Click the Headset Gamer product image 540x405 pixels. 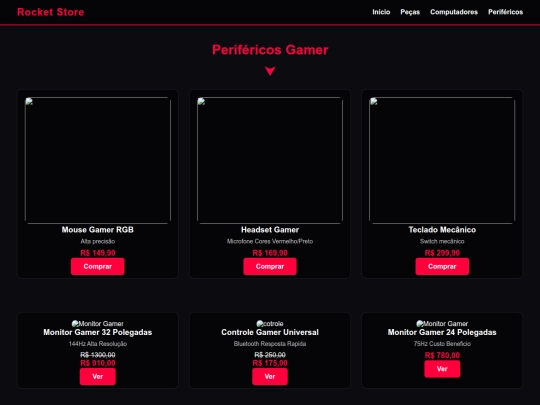pos(270,160)
